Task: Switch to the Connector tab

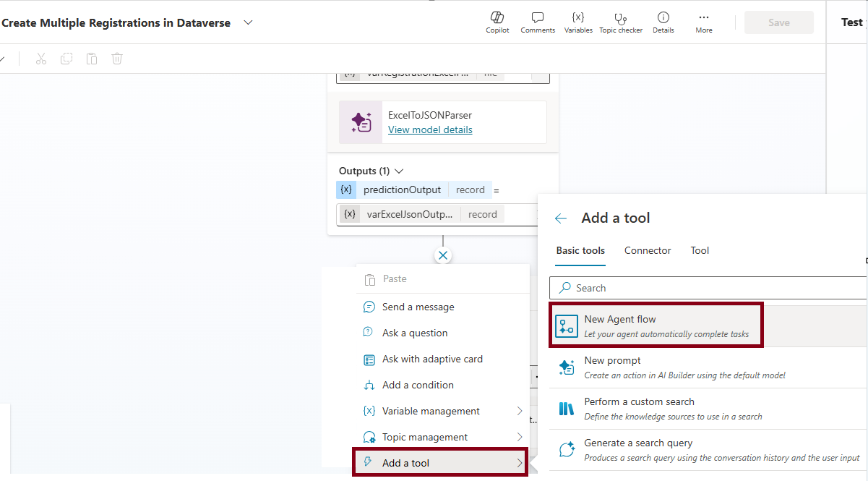Action: pyautogui.click(x=648, y=251)
